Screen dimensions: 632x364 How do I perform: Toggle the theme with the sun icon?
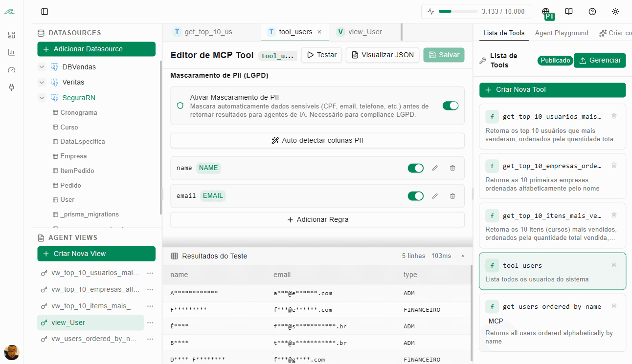[x=615, y=11]
